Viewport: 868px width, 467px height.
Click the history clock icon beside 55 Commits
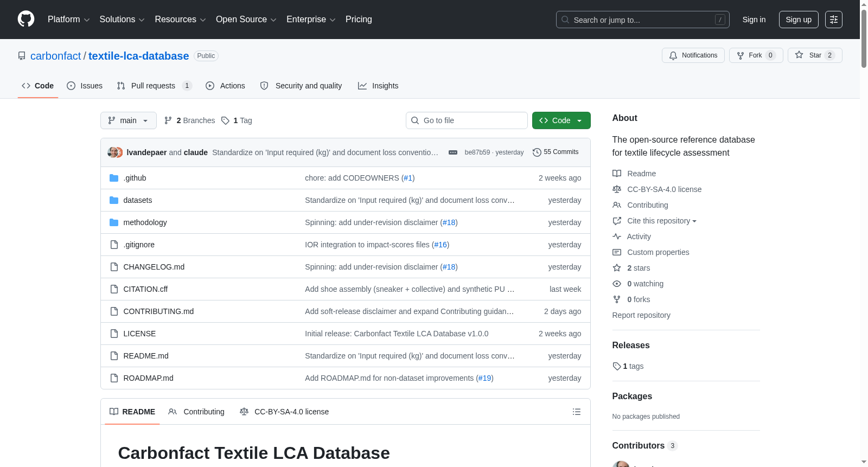click(x=537, y=152)
